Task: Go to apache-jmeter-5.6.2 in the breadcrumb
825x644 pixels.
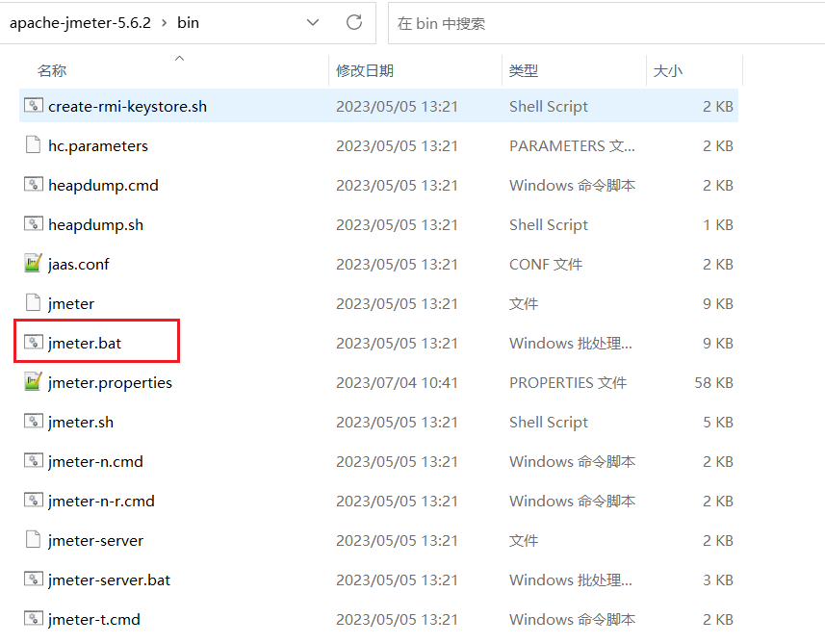Action: click(x=80, y=23)
